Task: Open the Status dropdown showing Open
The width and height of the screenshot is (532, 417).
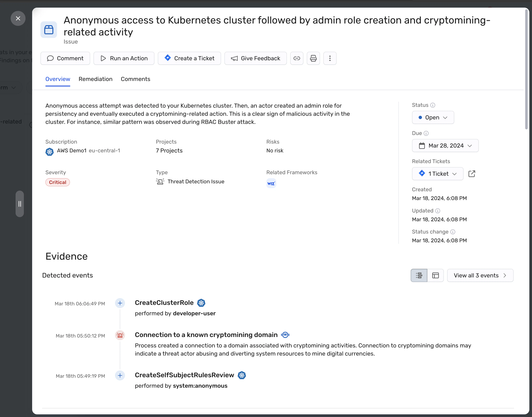Action: [433, 117]
